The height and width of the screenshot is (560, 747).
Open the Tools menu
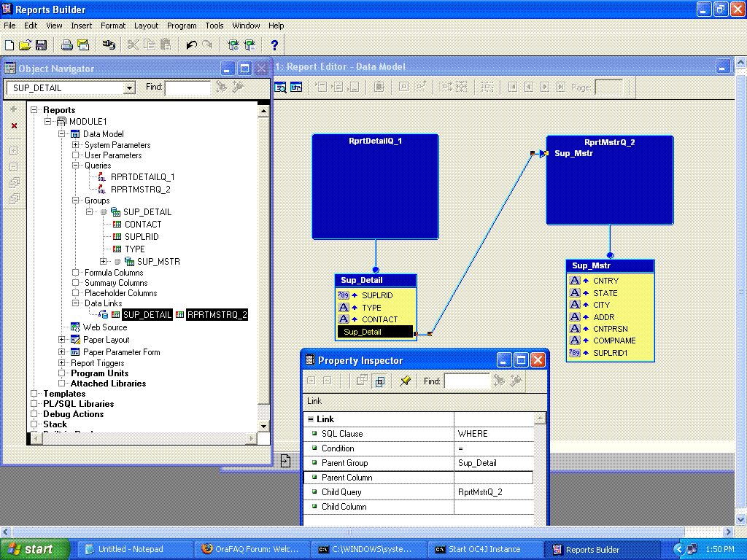(214, 26)
